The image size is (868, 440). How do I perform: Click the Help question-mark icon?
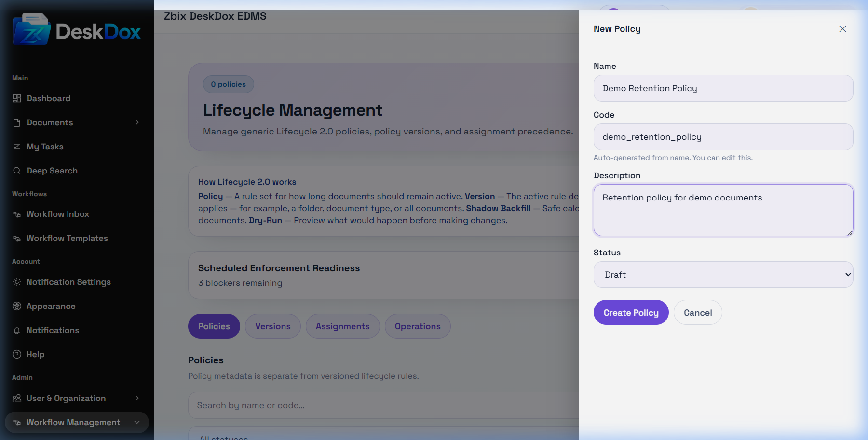click(17, 354)
